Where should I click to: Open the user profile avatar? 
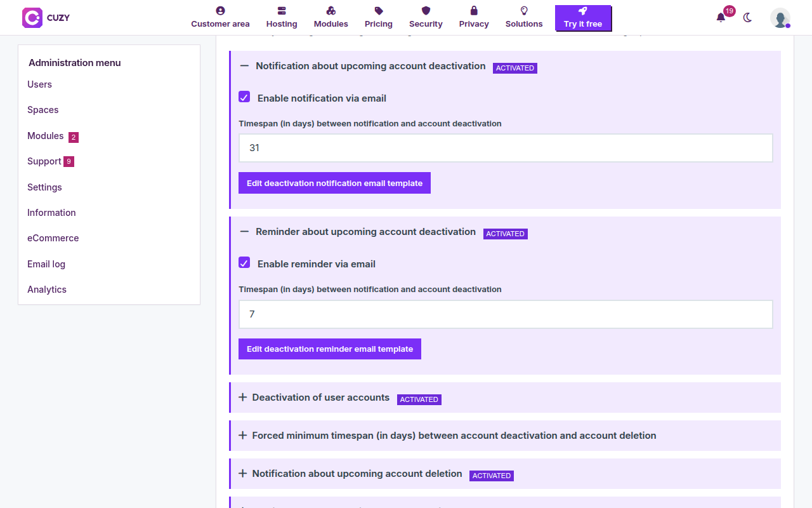point(780,18)
